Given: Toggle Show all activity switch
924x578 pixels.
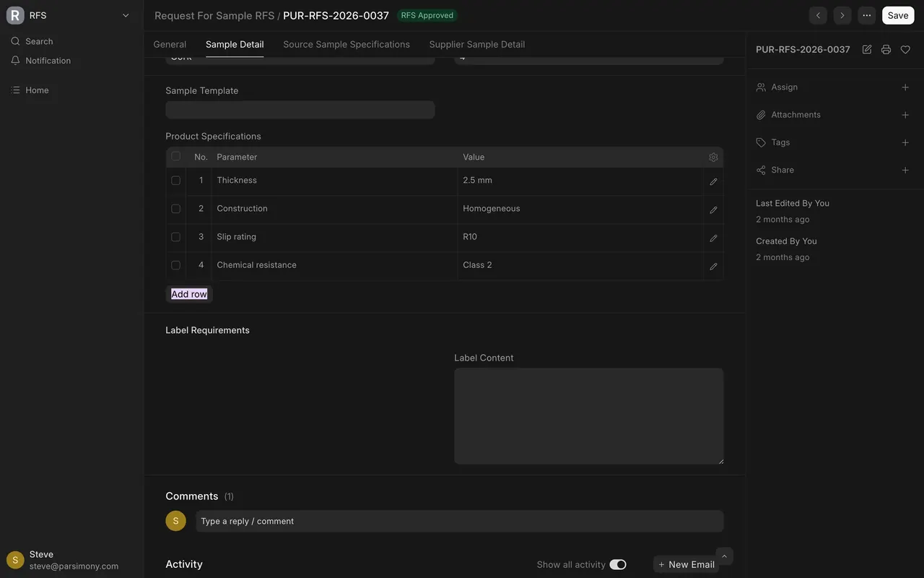Looking at the screenshot, I should [x=618, y=564].
